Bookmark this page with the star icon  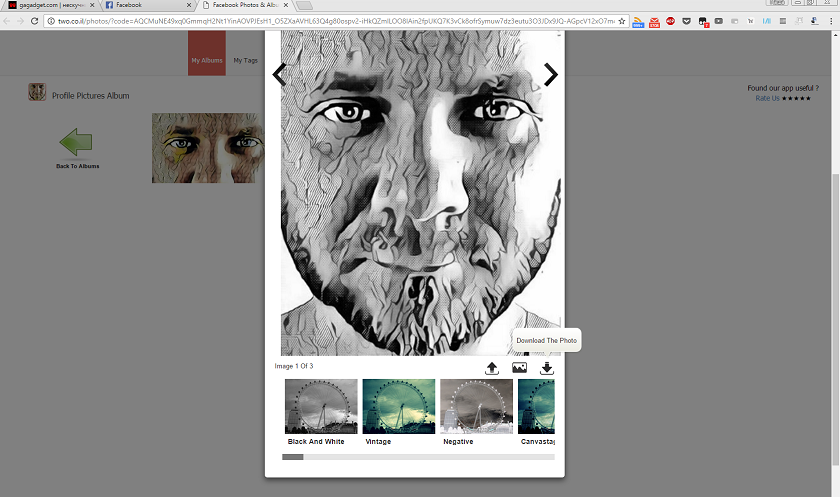[x=621, y=21]
